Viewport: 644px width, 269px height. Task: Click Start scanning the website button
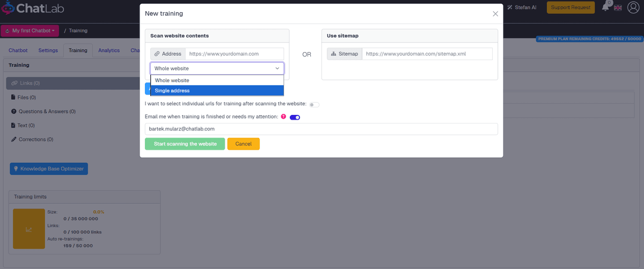[x=185, y=144]
